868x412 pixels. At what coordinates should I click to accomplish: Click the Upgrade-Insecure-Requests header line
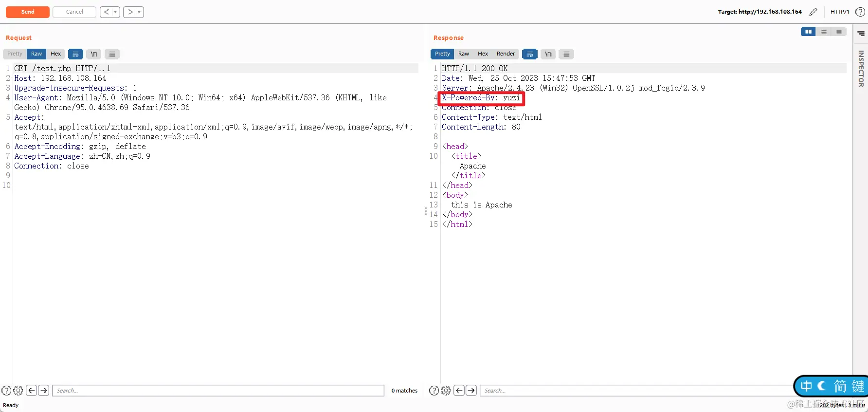[75, 88]
